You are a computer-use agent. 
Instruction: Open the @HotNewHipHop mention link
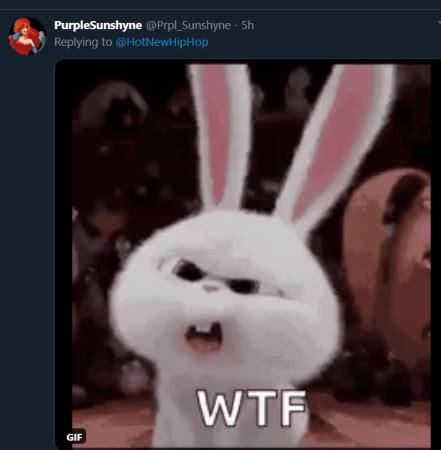pos(162,42)
